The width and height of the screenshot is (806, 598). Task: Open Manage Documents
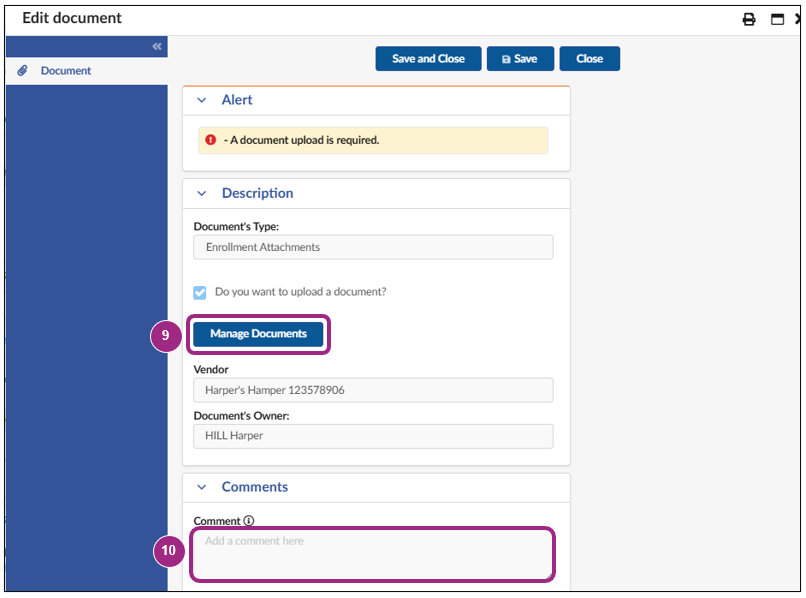click(258, 334)
